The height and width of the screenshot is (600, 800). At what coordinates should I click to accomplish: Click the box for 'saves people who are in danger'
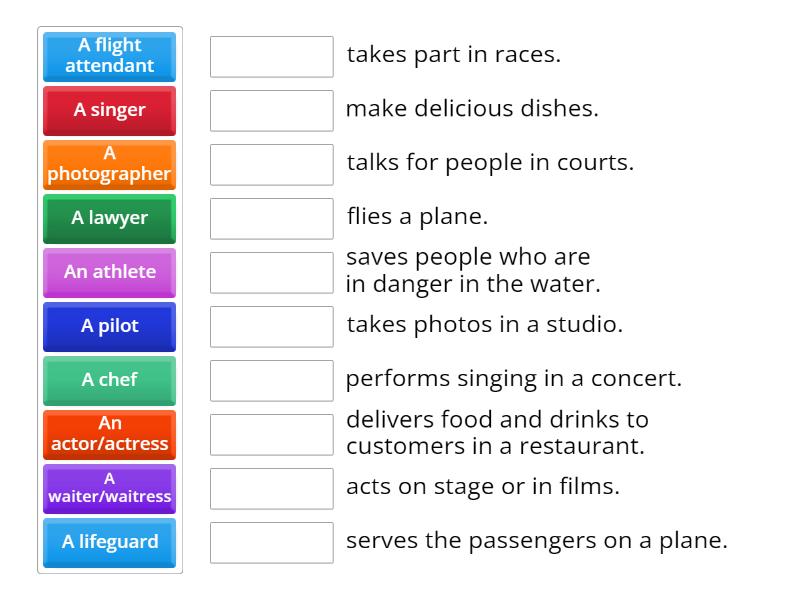[272, 273]
